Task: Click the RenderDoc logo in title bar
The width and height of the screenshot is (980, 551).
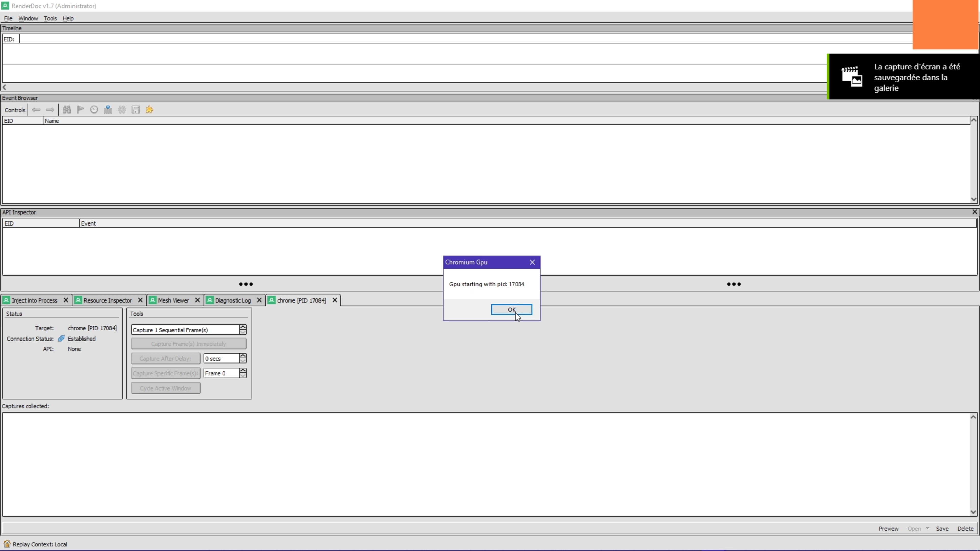Action: coord(5,6)
